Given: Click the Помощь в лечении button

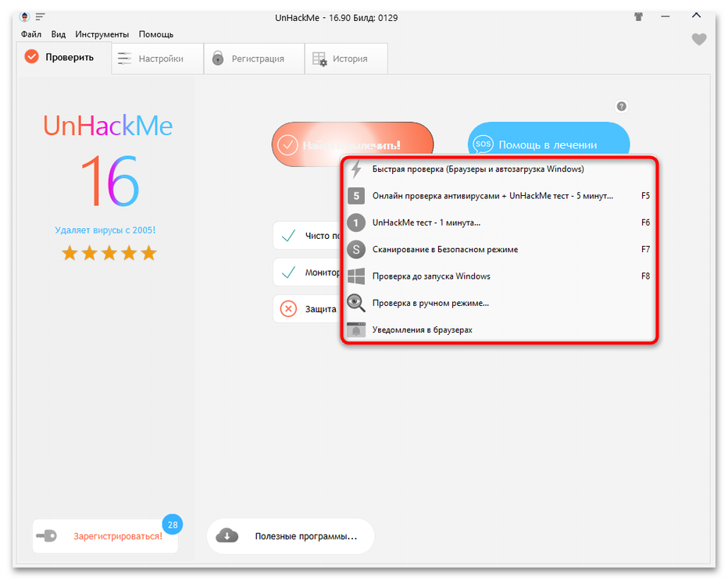Looking at the screenshot, I should click(x=549, y=139).
